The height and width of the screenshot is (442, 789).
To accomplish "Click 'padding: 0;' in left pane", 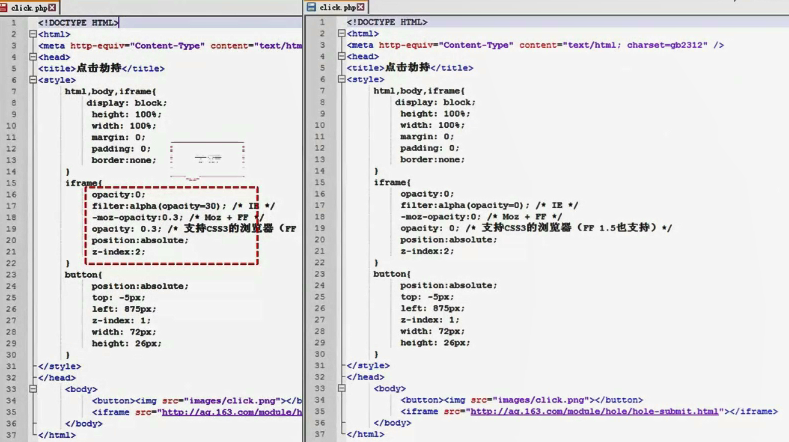I will pos(121,149).
